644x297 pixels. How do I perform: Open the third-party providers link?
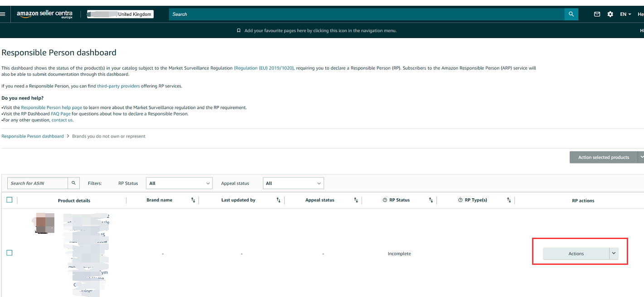click(x=118, y=86)
